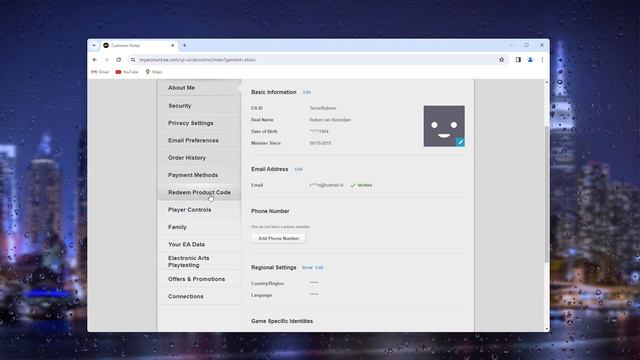Edit the Regional Settings

click(319, 267)
